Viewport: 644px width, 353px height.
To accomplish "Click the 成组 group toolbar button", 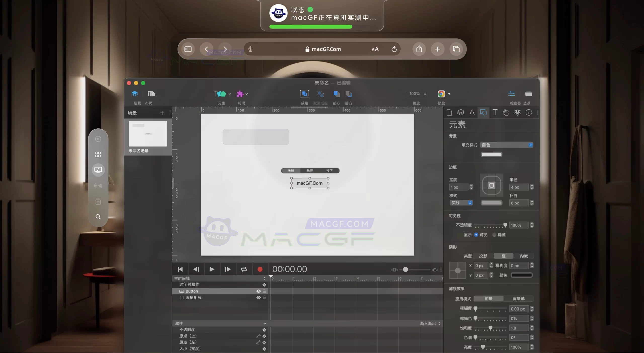I will point(304,94).
